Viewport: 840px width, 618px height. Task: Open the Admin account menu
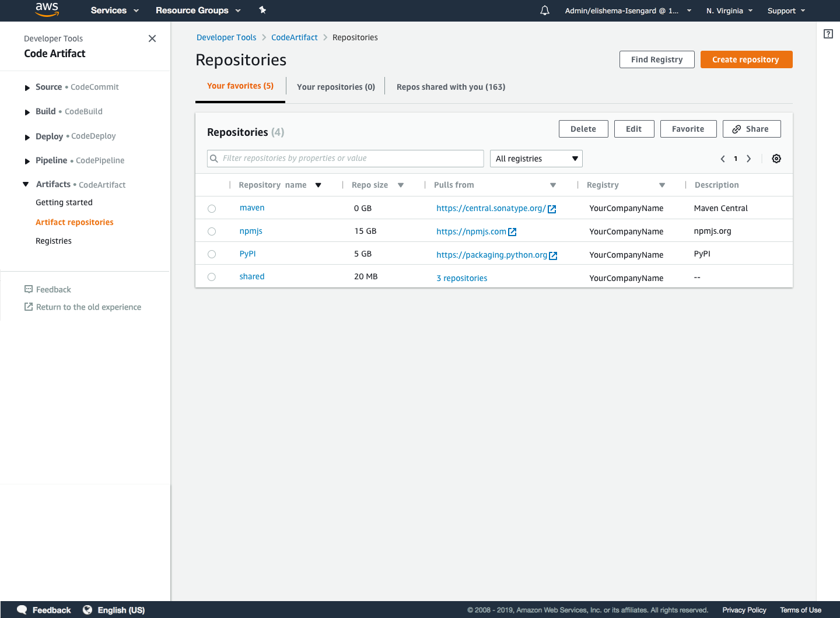628,10
